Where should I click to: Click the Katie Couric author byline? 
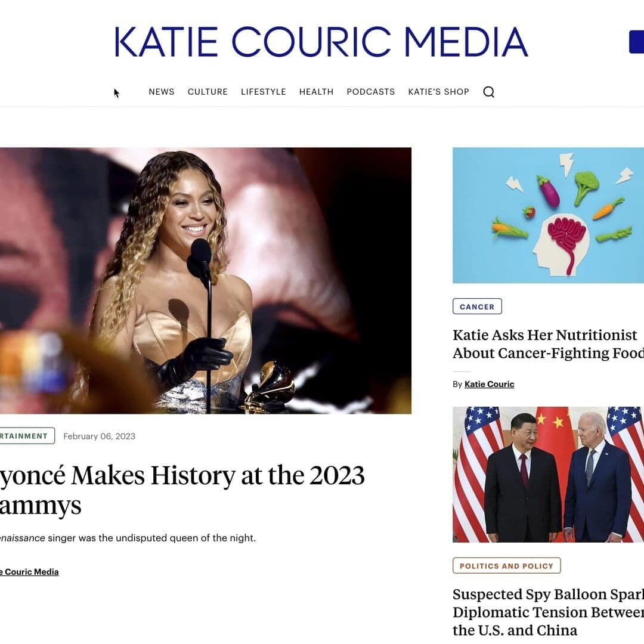[489, 384]
